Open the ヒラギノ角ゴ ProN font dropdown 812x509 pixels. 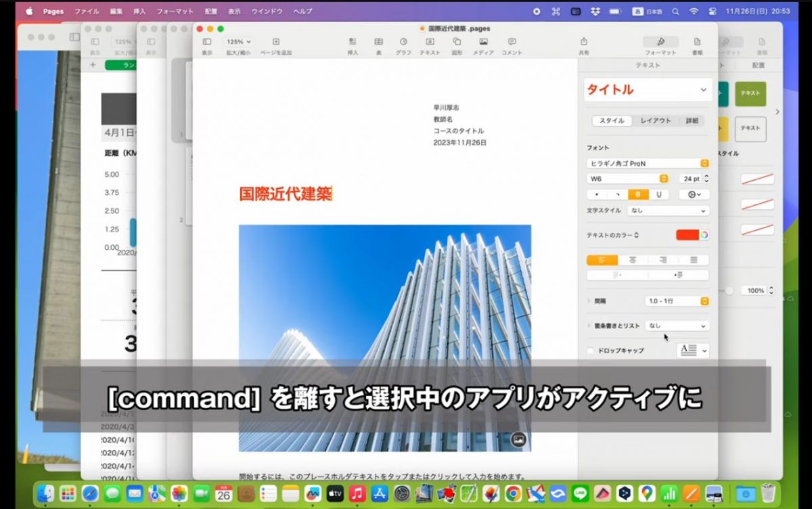[648, 163]
